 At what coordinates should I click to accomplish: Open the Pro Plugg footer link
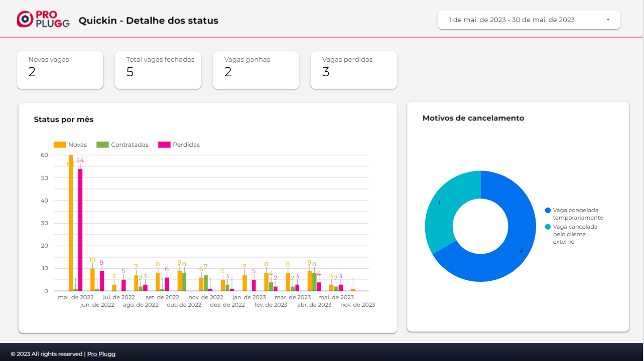pyautogui.click(x=101, y=354)
